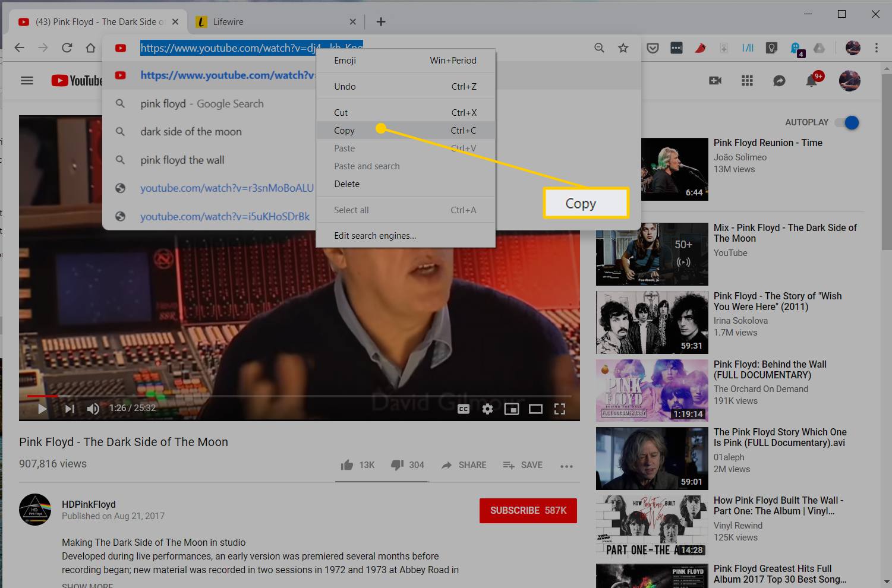The image size is (892, 588).
Task: Mute the video volume speaker
Action: point(93,409)
